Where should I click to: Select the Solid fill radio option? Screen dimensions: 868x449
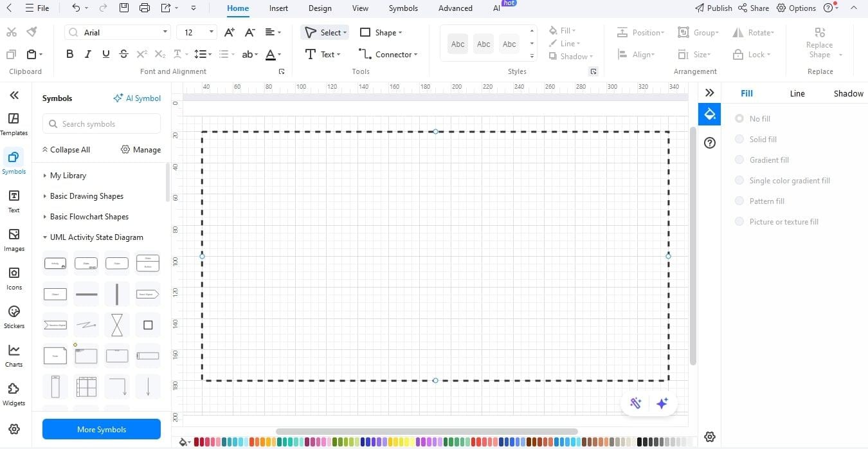[x=739, y=139]
